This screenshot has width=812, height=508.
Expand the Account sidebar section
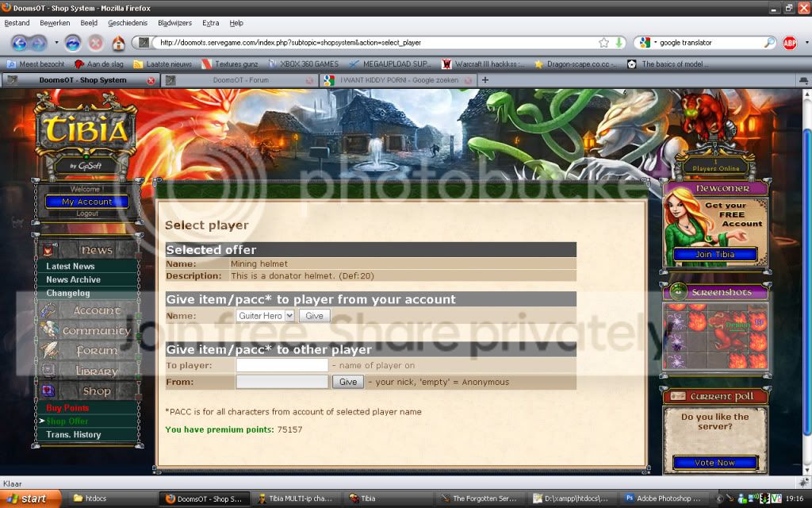pos(88,310)
